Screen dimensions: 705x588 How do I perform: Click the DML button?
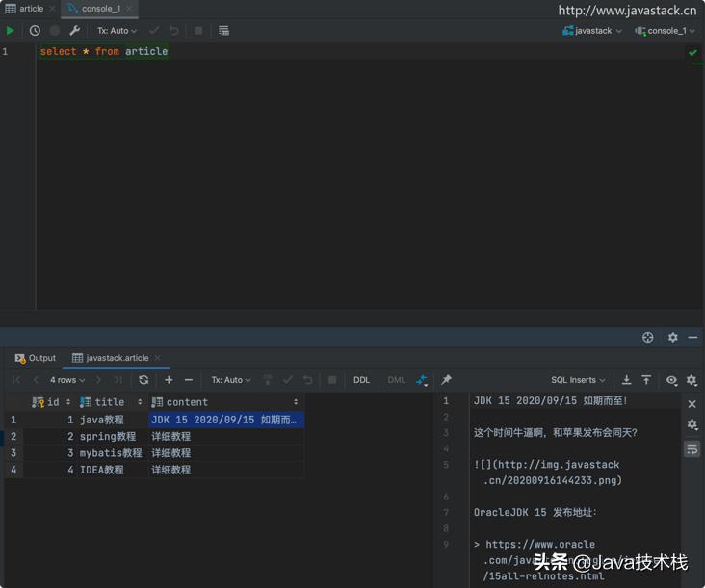point(396,380)
